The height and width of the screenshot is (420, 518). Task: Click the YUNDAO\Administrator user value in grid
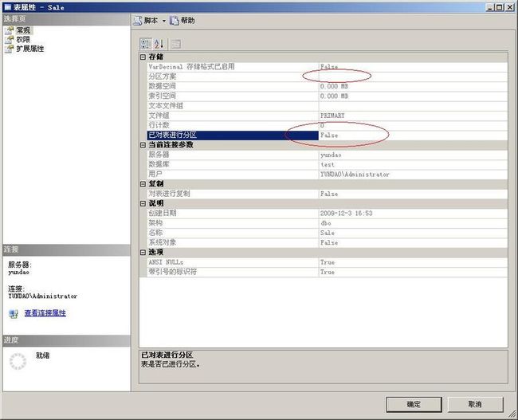coord(355,175)
